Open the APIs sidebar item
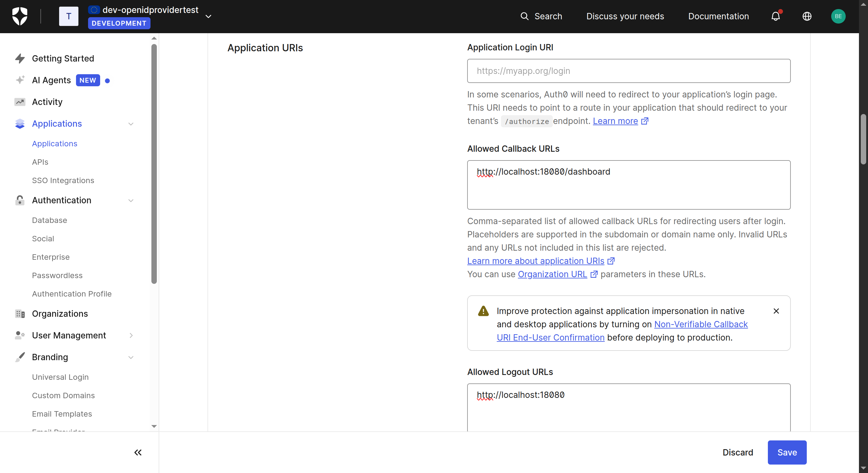Screen dimensions: 868x473 [x=40, y=162]
